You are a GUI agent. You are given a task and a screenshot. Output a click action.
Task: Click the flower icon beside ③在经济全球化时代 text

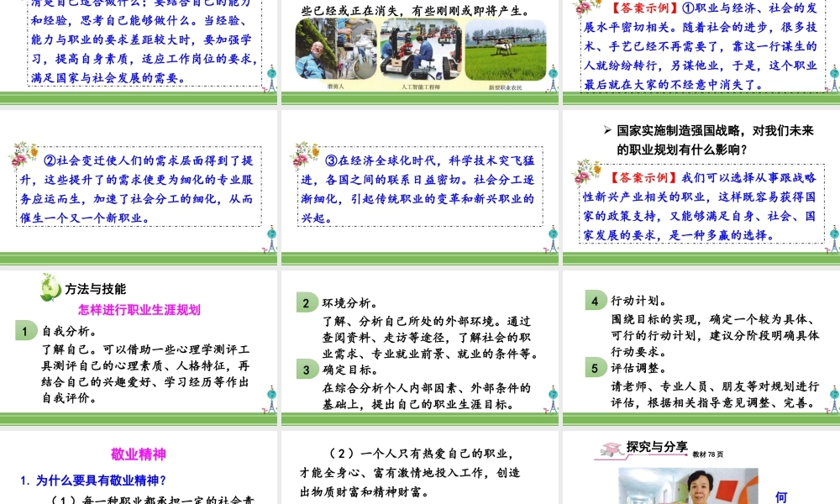(306, 155)
